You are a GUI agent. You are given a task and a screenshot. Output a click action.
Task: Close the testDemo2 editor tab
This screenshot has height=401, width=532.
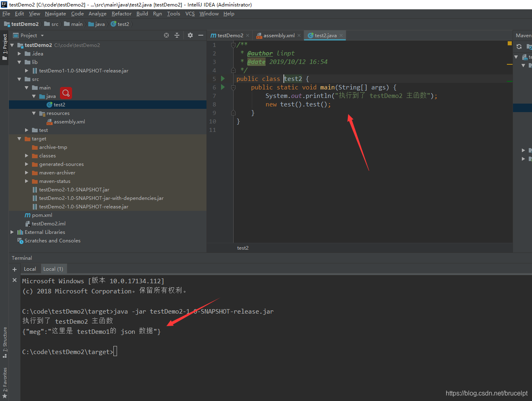click(x=247, y=36)
